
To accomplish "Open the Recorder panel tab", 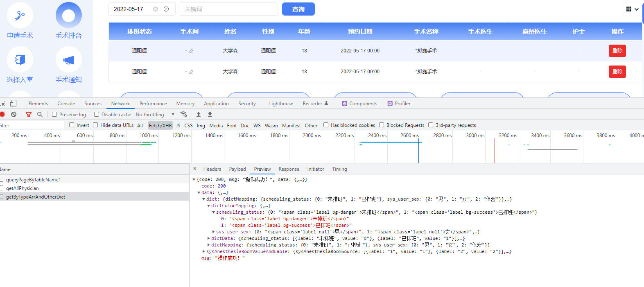I will 316,104.
